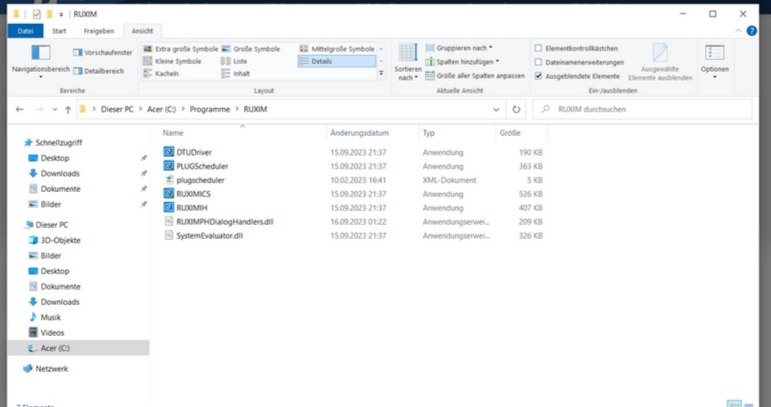
Task: Select Acer (C:) drive in sidebar
Action: [55, 348]
